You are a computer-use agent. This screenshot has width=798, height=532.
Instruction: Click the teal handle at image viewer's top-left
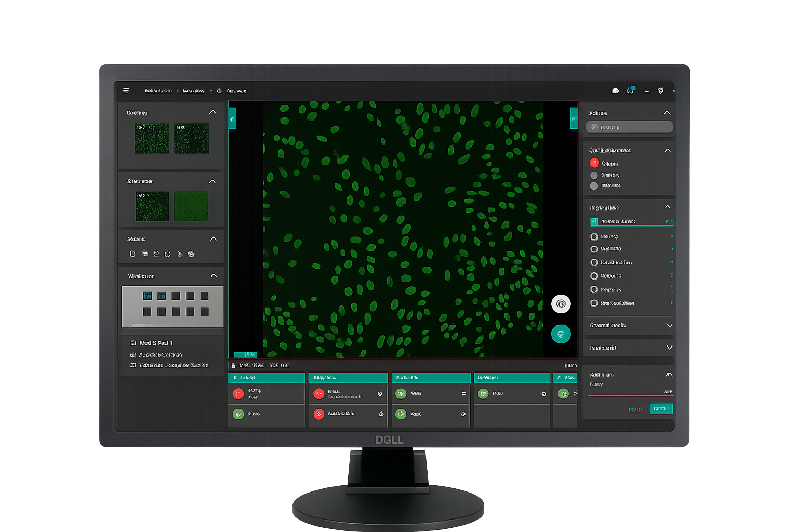[232, 119]
